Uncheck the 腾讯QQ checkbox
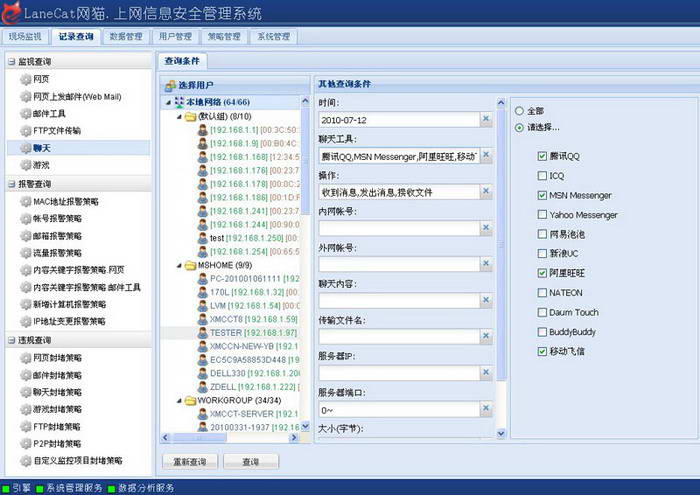This screenshot has width=700, height=495. [x=542, y=156]
